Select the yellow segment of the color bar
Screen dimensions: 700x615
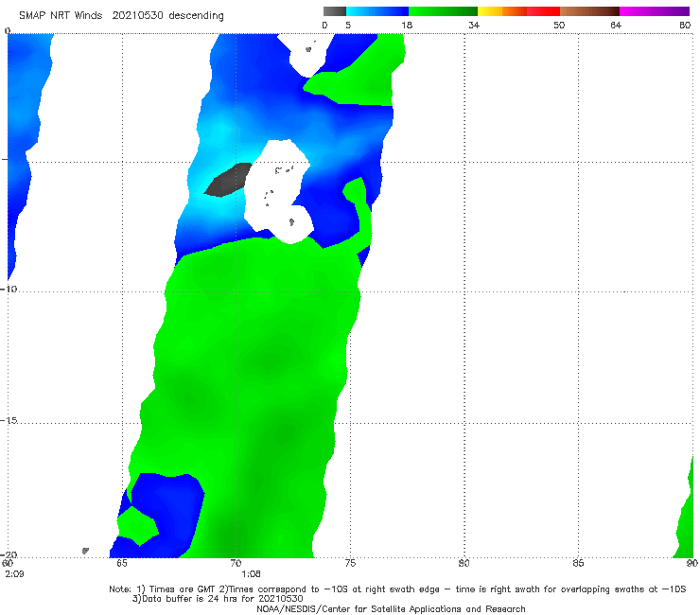tap(490, 11)
